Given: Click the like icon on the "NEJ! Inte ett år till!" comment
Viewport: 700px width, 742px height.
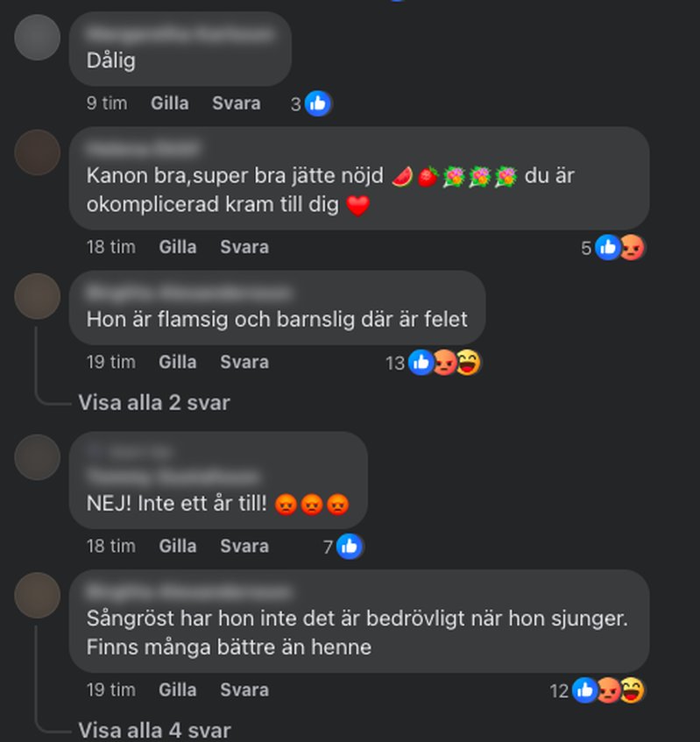Looking at the screenshot, I should tap(350, 547).
